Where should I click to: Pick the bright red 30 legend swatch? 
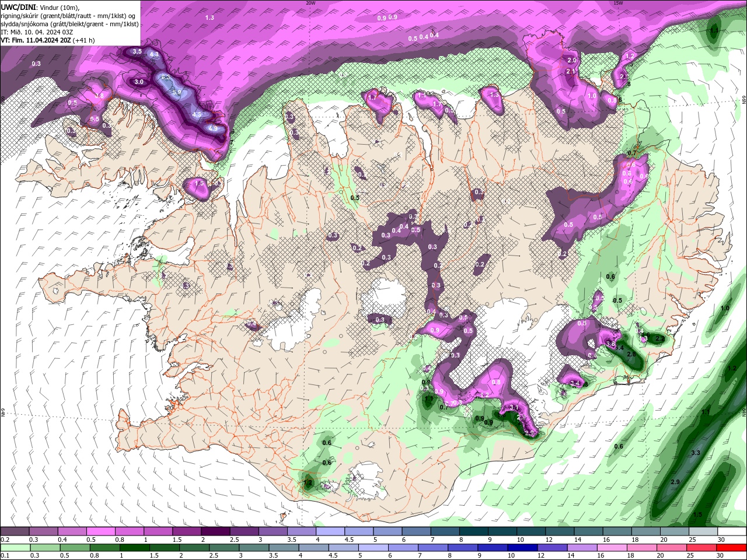coord(732,548)
